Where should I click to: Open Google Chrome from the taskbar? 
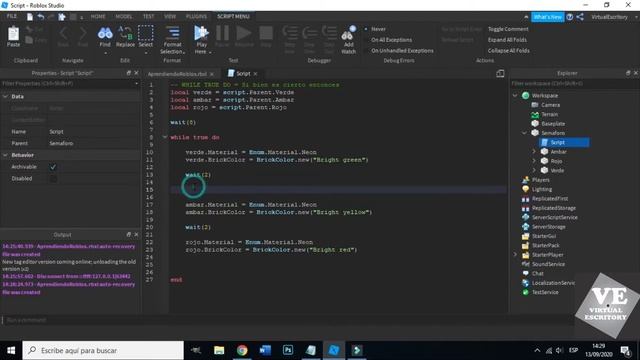point(242,350)
